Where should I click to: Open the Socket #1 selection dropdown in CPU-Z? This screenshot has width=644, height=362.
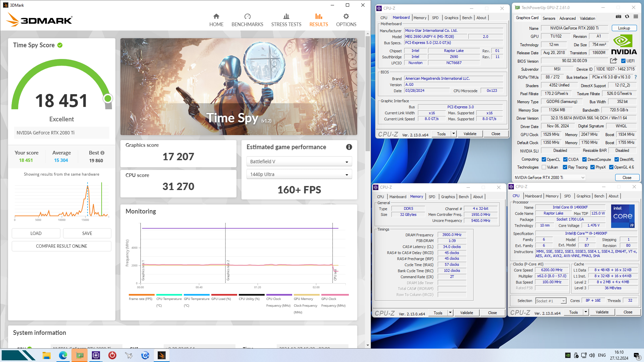551,301
